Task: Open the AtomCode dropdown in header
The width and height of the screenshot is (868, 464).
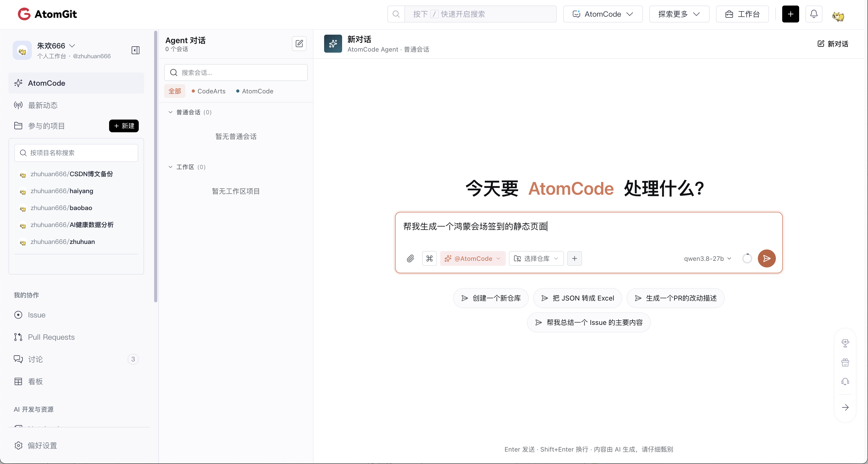Action: (x=603, y=14)
